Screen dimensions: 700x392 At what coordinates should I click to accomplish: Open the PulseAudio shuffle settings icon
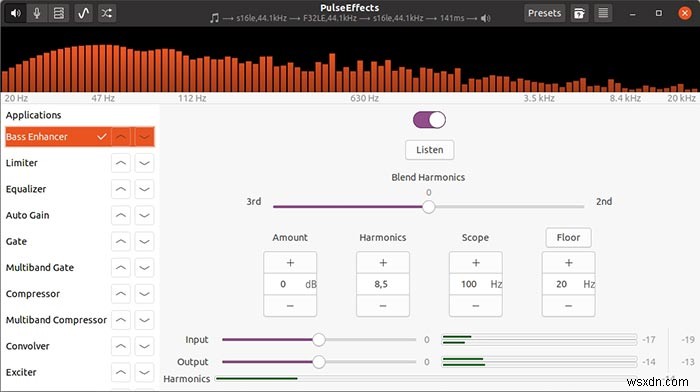pos(106,13)
